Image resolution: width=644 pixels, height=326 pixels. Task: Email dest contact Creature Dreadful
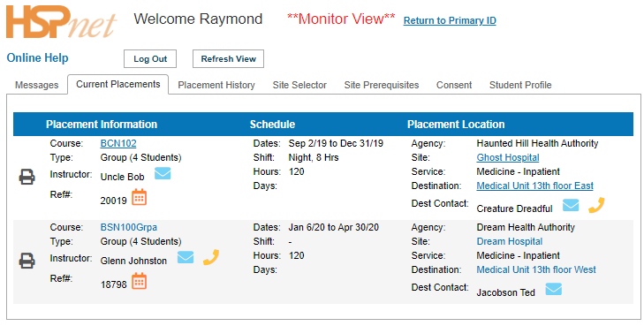[571, 205]
